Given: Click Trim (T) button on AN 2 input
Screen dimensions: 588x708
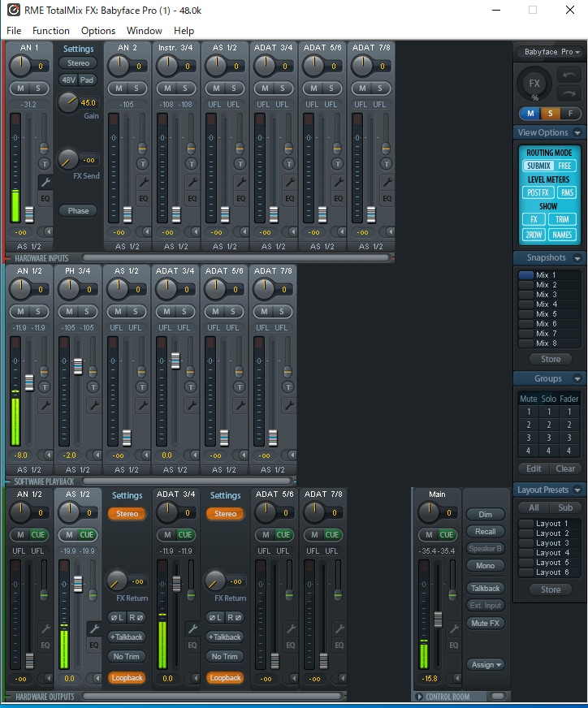Looking at the screenshot, I should pyautogui.click(x=142, y=163).
